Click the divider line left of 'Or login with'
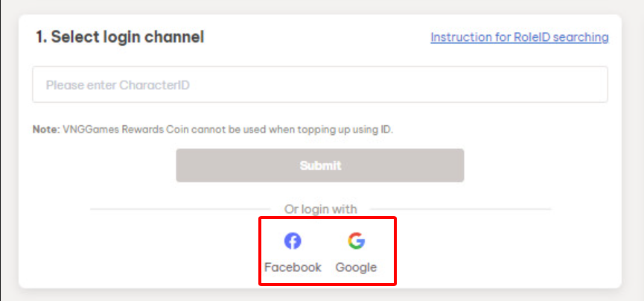Screen dimensions: 644x301 point(179,209)
